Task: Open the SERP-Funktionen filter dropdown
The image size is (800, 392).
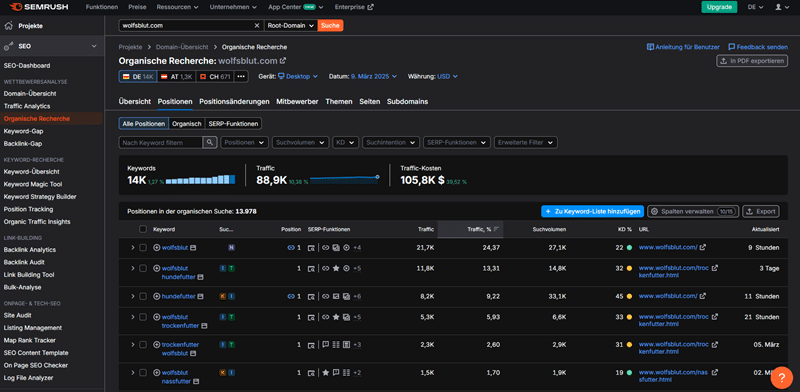Action: coord(457,142)
